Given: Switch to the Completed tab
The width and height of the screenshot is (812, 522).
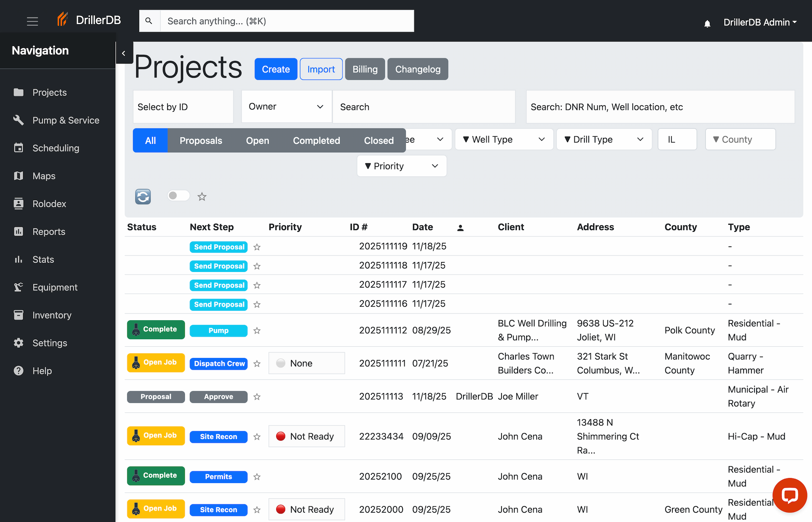Looking at the screenshot, I should point(316,140).
